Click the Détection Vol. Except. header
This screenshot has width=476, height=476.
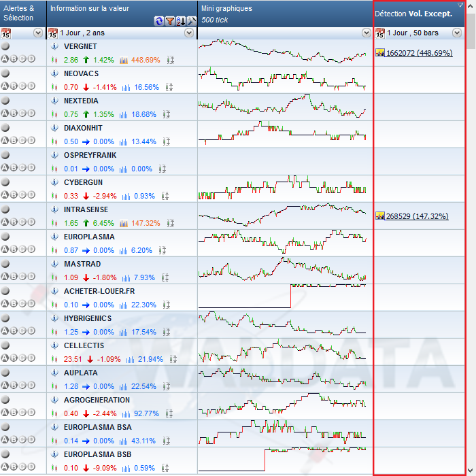pos(420,14)
